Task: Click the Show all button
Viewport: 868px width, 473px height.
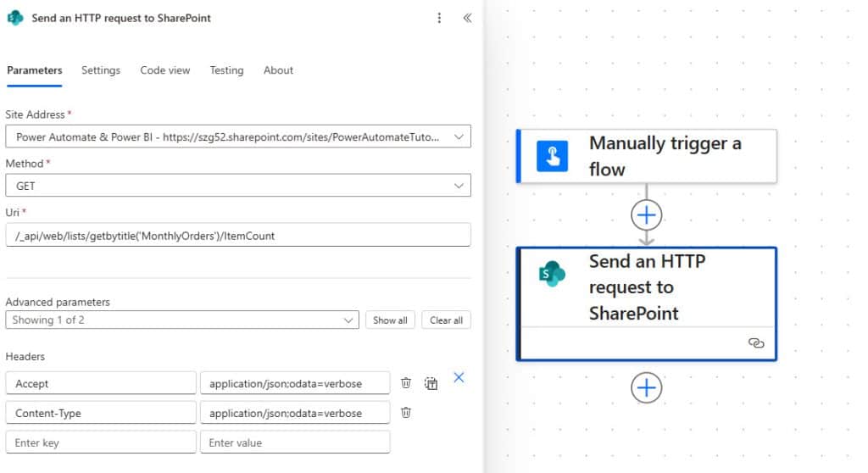Action: [x=390, y=320]
